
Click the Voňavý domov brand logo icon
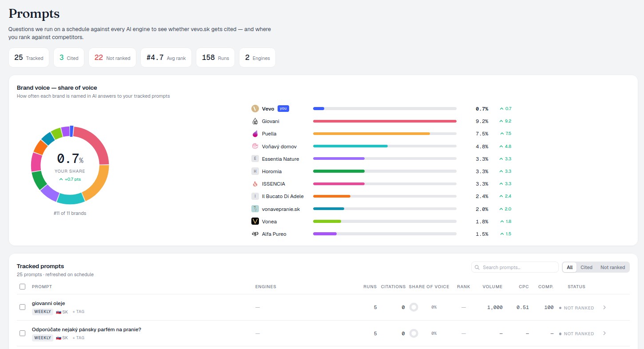(255, 146)
